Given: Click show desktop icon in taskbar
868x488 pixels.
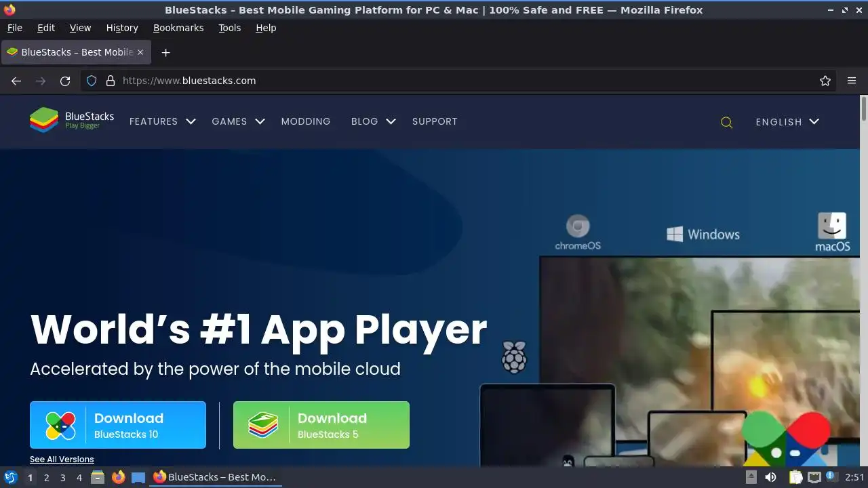Looking at the screenshot, I should click(x=138, y=477).
